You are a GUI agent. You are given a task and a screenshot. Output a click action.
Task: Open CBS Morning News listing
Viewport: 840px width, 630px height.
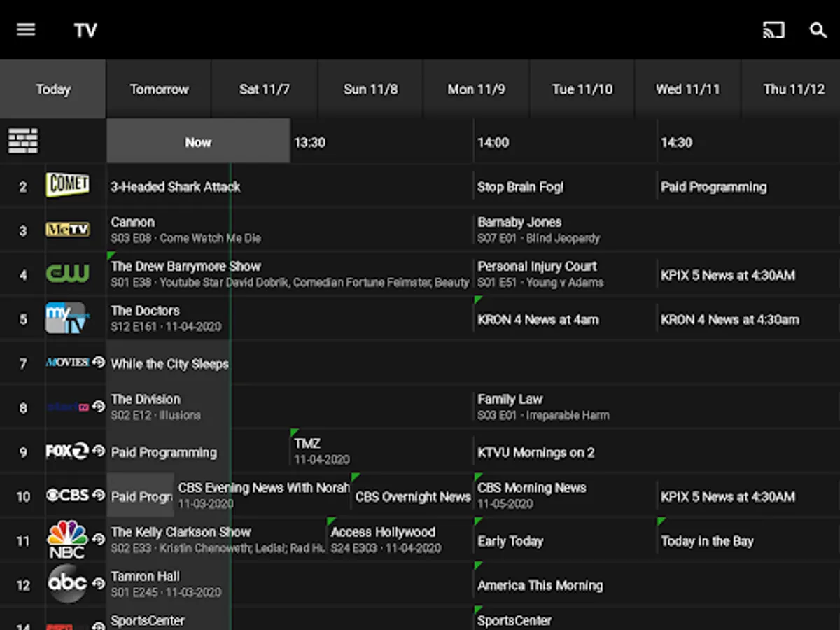(x=565, y=496)
